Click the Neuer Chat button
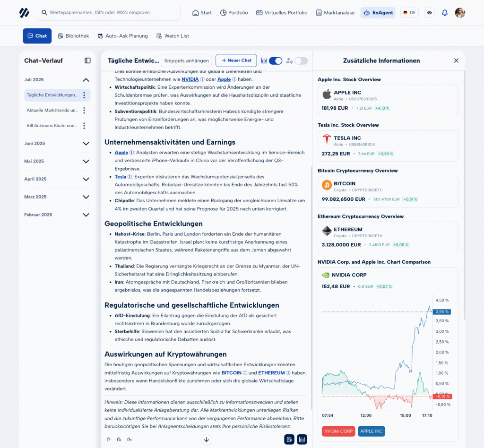The image size is (484, 448). pos(236,60)
